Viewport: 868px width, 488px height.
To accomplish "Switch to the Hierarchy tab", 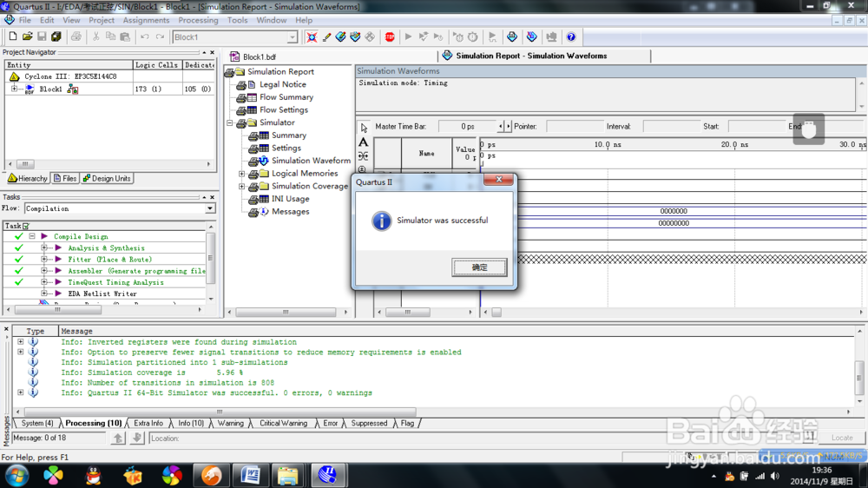I will [28, 178].
